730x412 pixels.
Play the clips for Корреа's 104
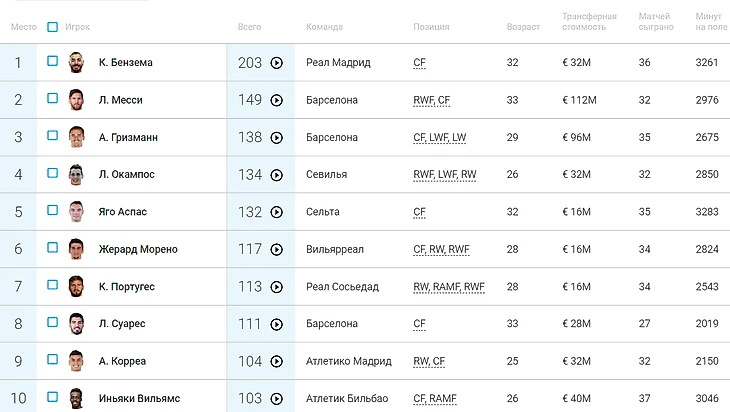click(276, 361)
